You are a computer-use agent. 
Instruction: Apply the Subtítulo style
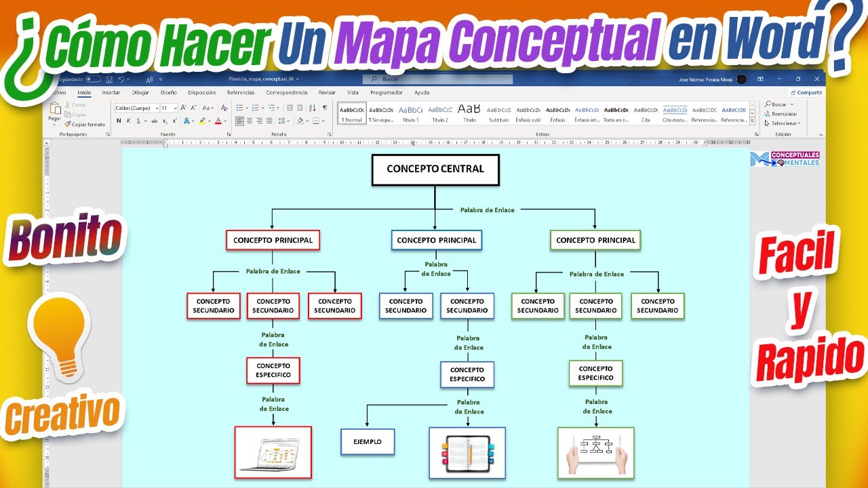coord(498,113)
